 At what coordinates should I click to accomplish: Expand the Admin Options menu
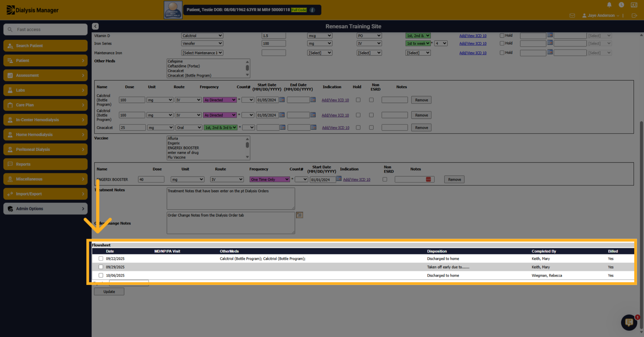pos(45,209)
